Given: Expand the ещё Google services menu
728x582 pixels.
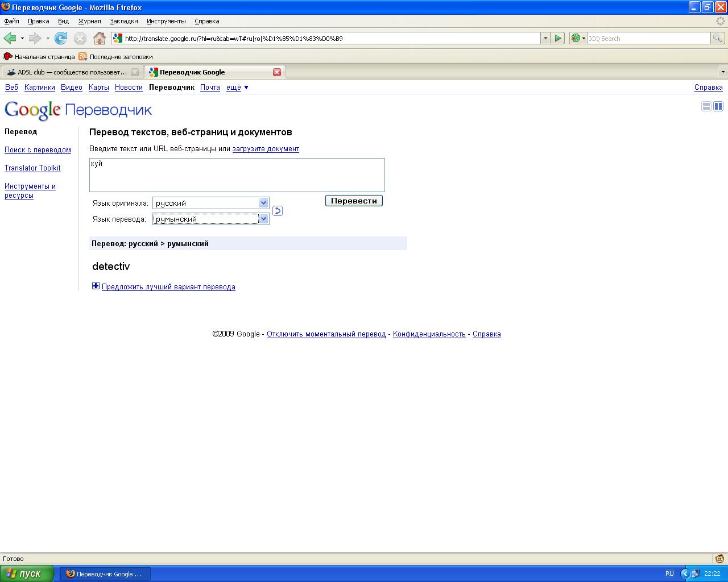Looking at the screenshot, I should pos(237,88).
